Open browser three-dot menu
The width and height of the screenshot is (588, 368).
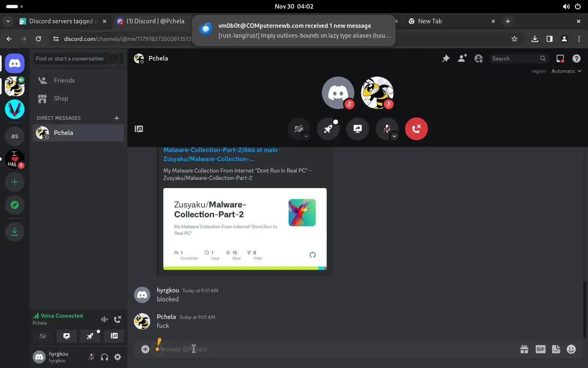pos(579,39)
